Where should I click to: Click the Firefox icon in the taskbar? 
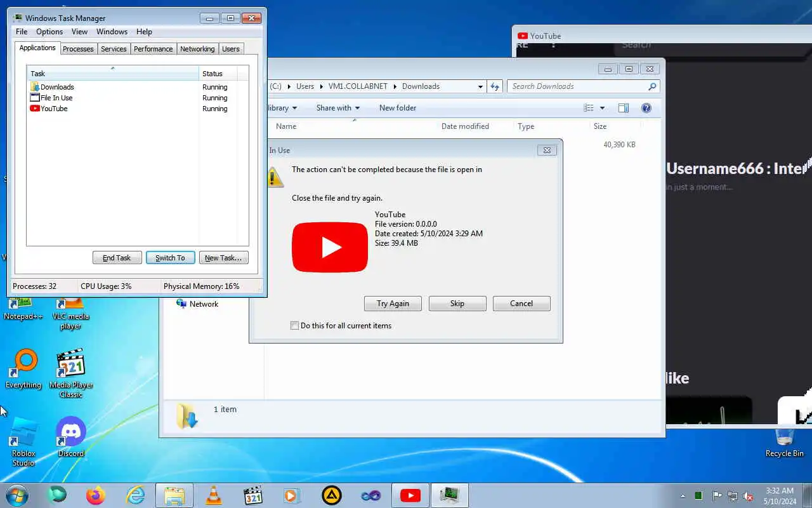tap(96, 495)
